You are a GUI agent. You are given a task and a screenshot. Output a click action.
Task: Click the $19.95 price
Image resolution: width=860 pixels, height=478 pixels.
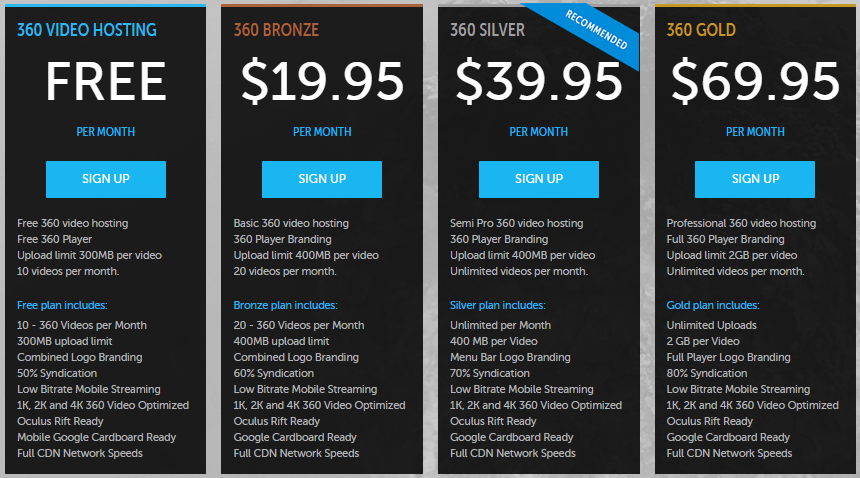click(322, 82)
